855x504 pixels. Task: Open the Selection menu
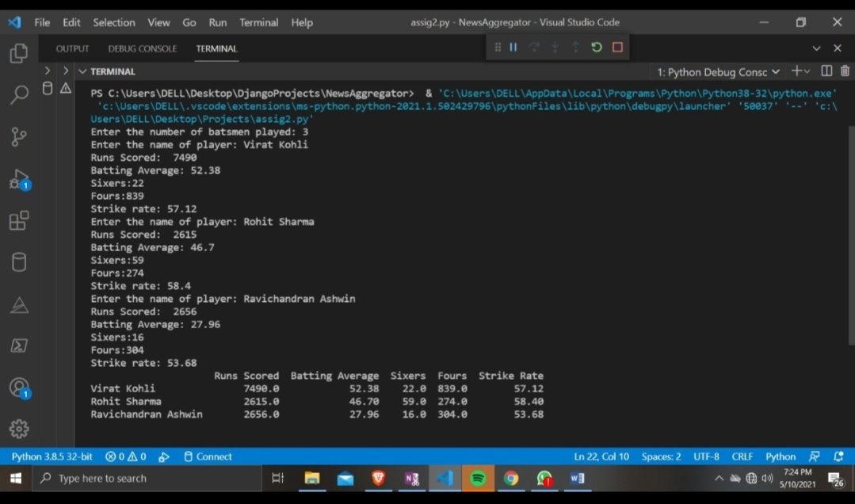(114, 22)
